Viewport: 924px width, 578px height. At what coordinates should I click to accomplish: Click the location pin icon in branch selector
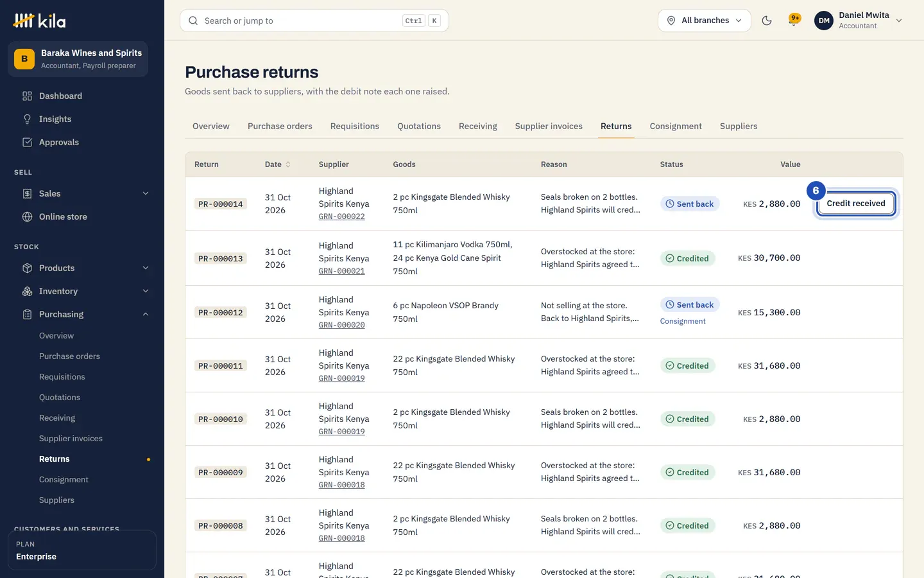(x=671, y=21)
